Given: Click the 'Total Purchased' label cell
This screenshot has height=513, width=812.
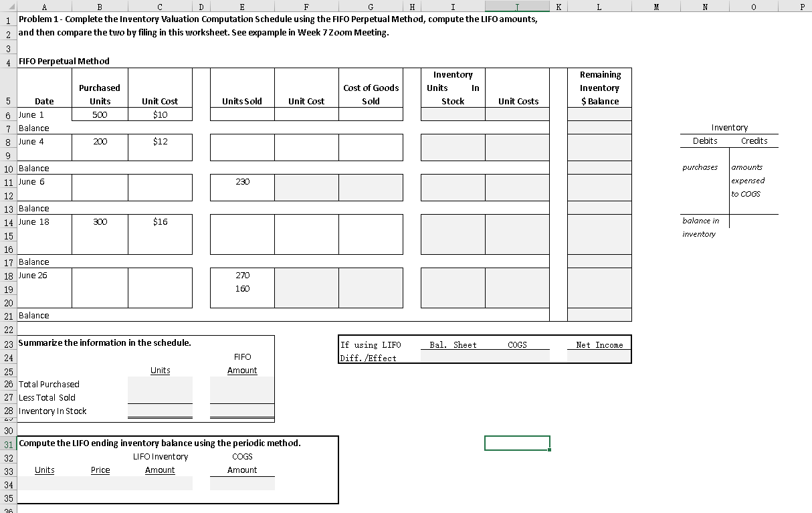Looking at the screenshot, I should [x=49, y=384].
